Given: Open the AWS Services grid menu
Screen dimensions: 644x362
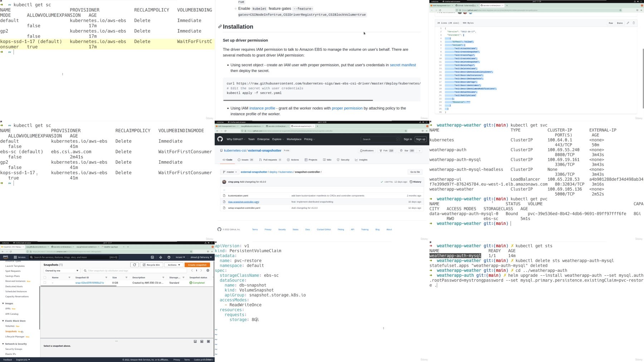Looking at the screenshot, I should [20, 257].
